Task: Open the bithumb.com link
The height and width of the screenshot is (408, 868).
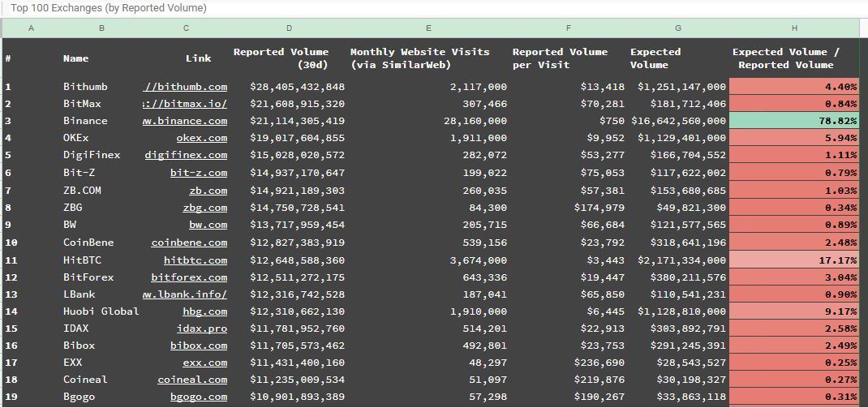Action: pyautogui.click(x=185, y=86)
